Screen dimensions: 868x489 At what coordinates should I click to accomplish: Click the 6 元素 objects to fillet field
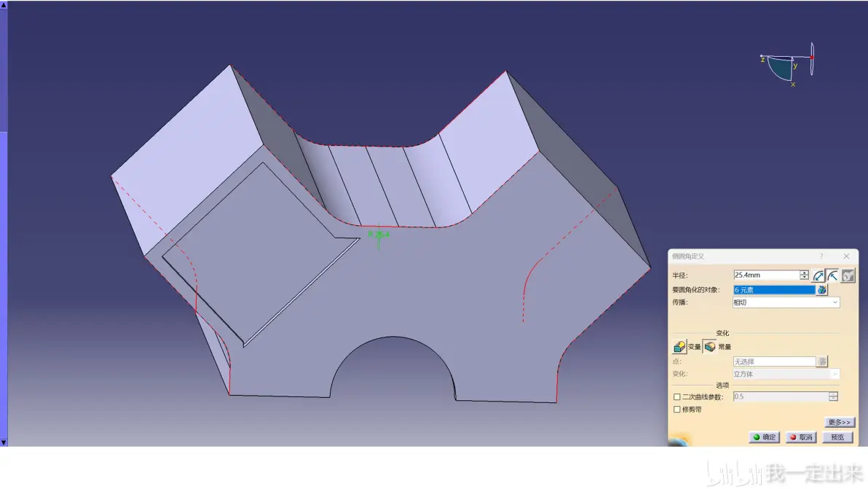click(775, 289)
